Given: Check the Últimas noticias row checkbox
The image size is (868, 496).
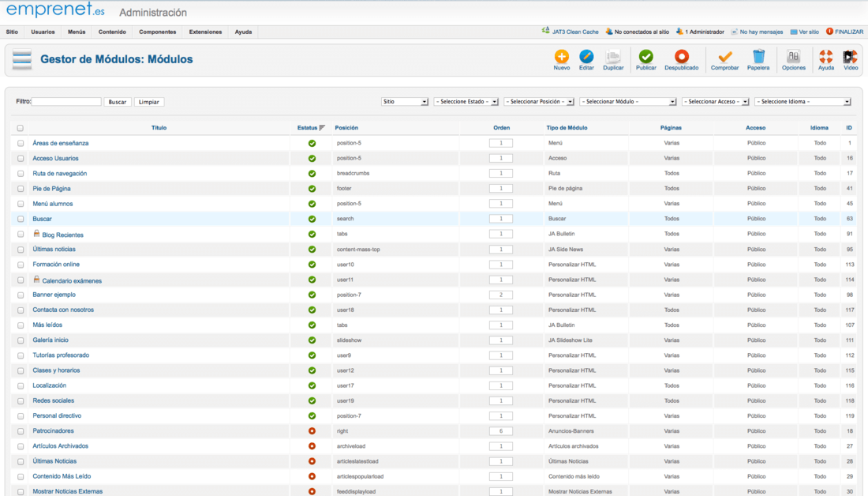Looking at the screenshot, I should 21,250.
